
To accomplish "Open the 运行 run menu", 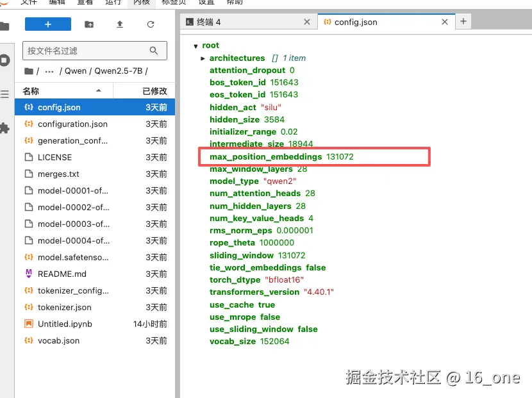I will click(113, 2).
